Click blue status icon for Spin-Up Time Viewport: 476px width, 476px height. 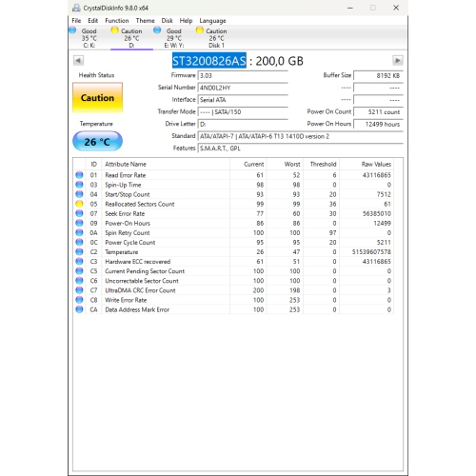(79, 185)
